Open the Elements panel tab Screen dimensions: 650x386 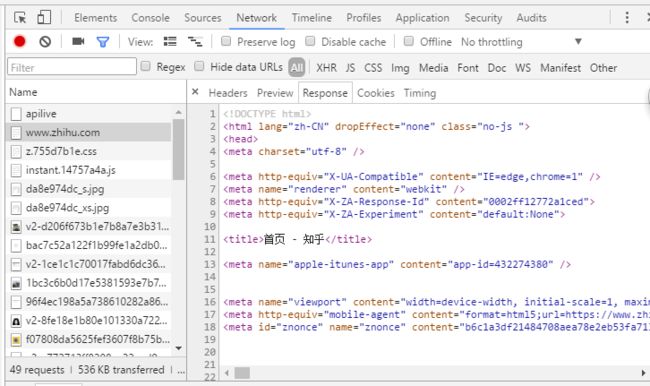tap(95, 18)
